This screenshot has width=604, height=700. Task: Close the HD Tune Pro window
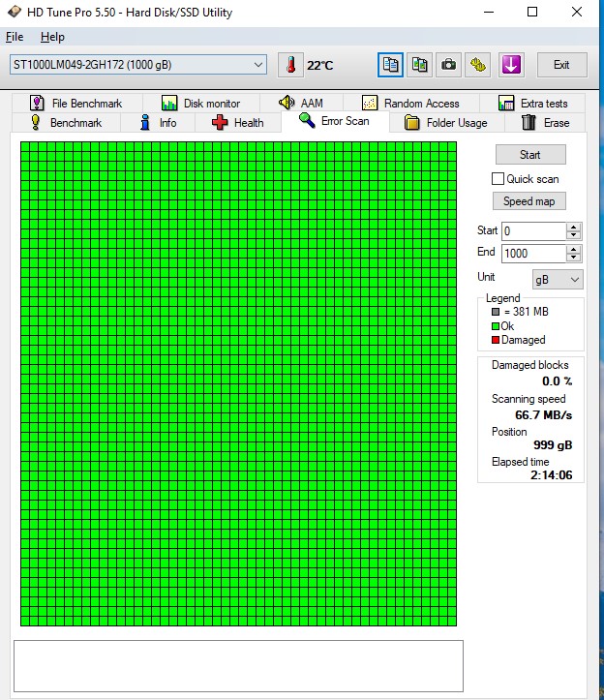(x=577, y=12)
